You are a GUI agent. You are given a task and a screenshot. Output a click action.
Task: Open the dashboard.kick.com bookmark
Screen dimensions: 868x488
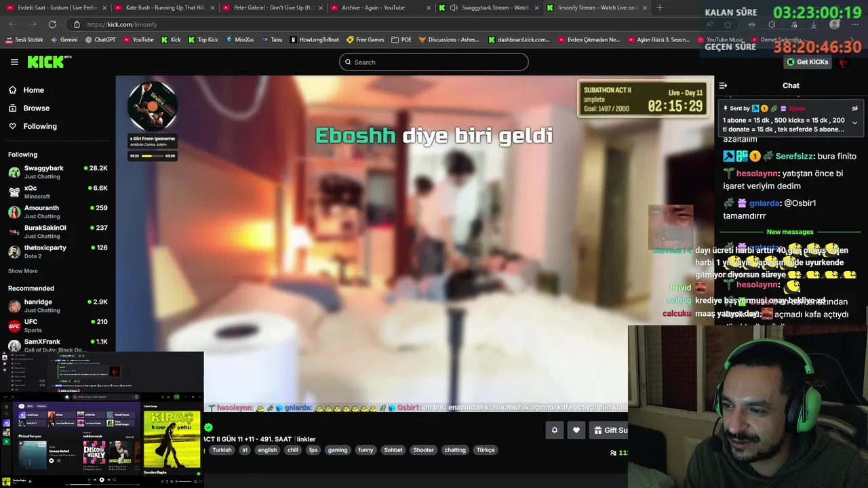pyautogui.click(x=519, y=39)
